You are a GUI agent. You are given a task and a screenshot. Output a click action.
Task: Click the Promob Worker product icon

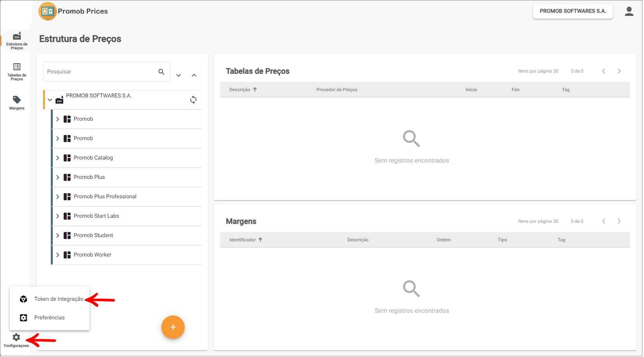coord(67,255)
